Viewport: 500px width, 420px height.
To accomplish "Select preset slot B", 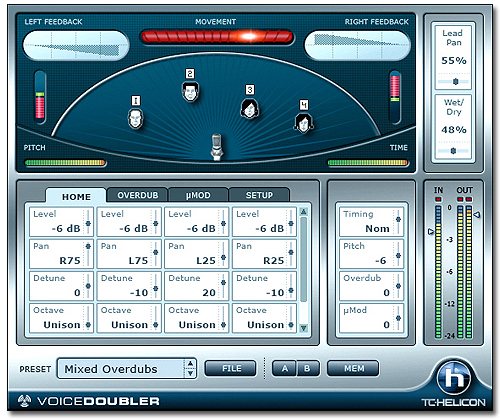I will [307, 368].
